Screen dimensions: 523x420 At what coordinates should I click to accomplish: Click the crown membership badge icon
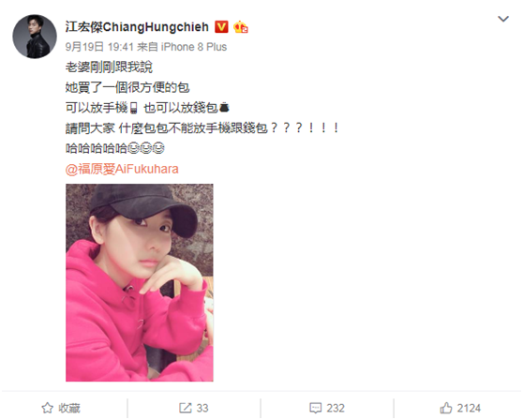tap(241, 27)
